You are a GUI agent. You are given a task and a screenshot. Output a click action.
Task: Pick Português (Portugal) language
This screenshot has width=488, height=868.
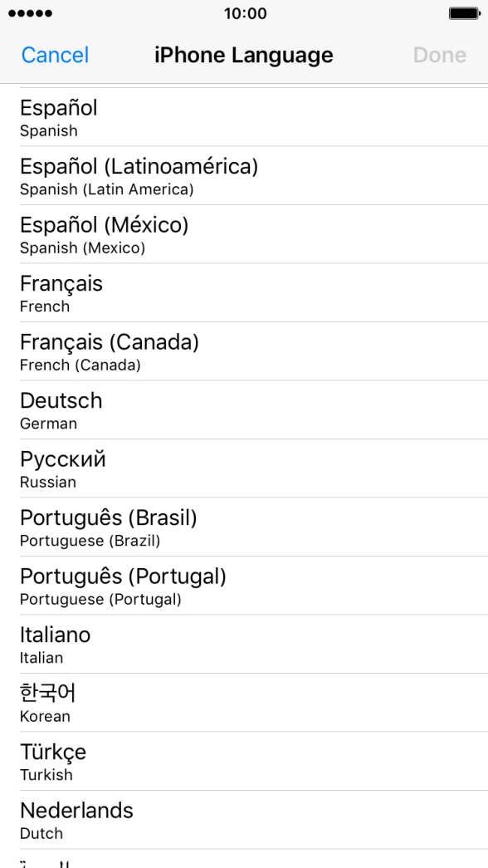pos(244,586)
